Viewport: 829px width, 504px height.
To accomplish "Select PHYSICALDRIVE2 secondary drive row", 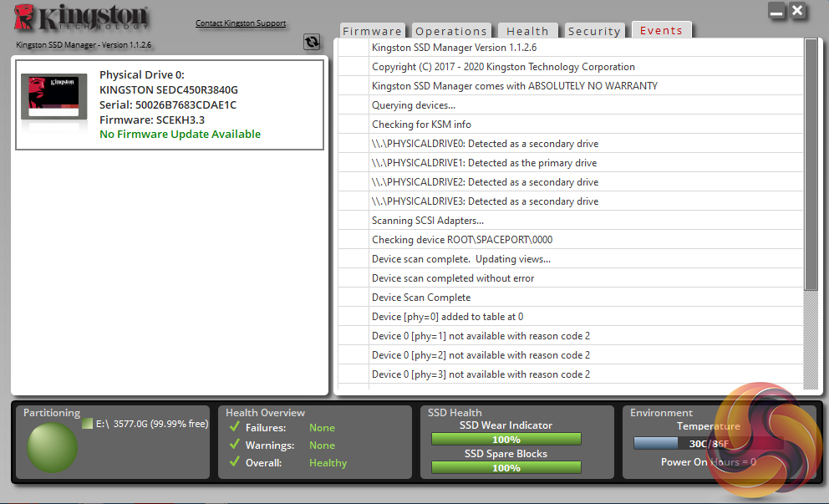I will point(571,182).
